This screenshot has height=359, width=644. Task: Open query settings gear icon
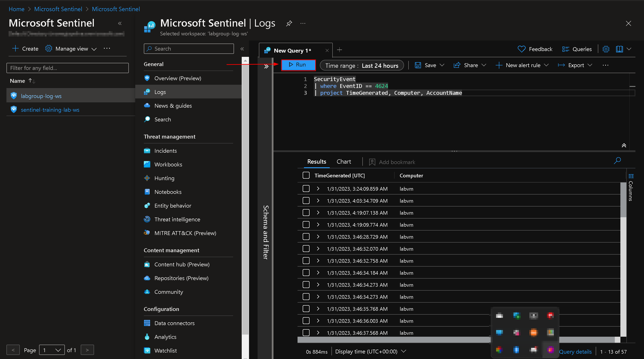tap(606, 49)
